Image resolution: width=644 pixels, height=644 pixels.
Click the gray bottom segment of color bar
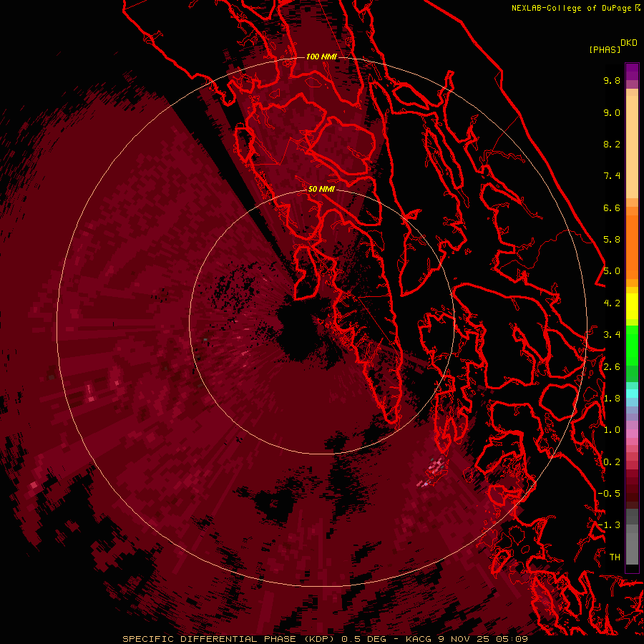tap(632, 546)
